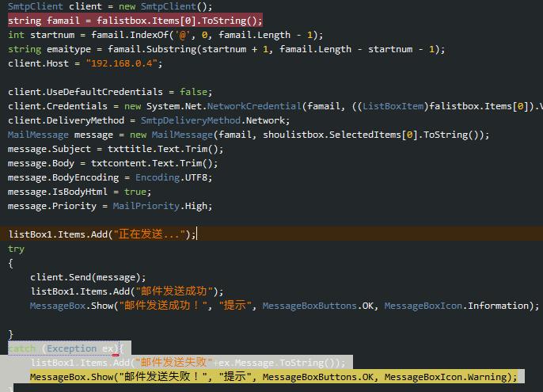This screenshot has height=392, width=543.
Task: Click the underlined ex variable in catch
Action: [x=108, y=348]
